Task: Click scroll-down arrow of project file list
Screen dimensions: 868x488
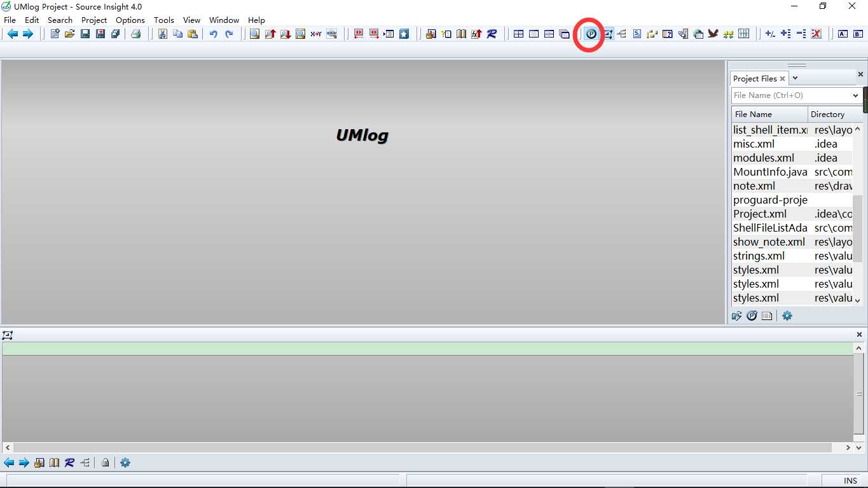Action: (857, 300)
